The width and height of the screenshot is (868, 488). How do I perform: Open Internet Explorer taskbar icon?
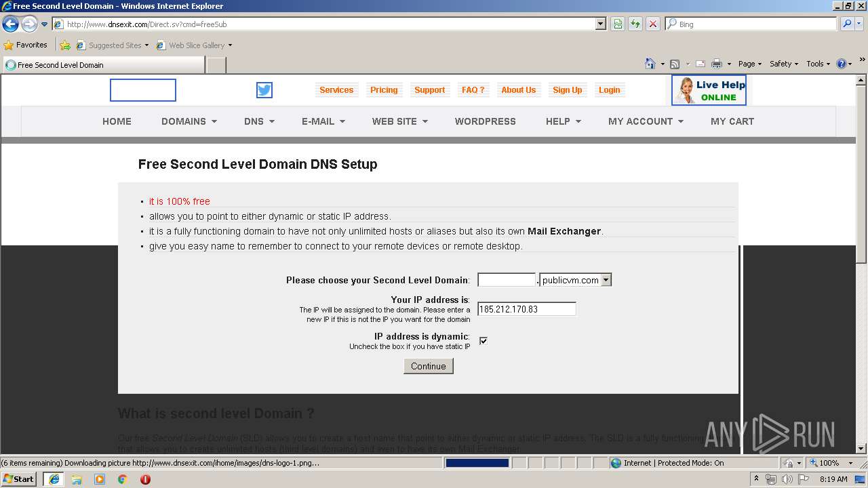pos(54,479)
